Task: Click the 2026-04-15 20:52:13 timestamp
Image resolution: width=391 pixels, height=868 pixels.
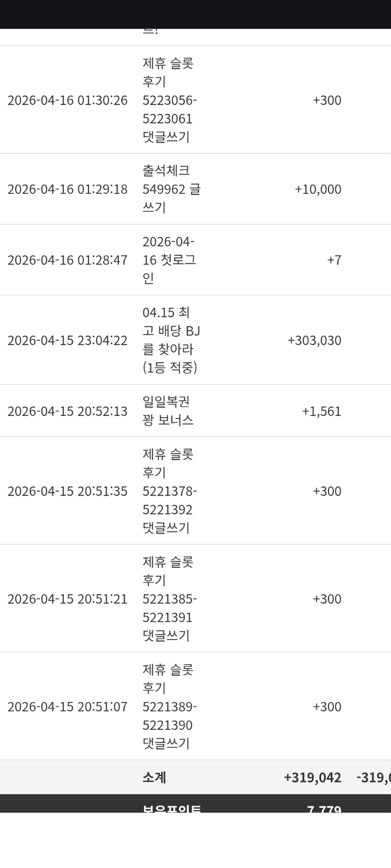Action: [67, 411]
